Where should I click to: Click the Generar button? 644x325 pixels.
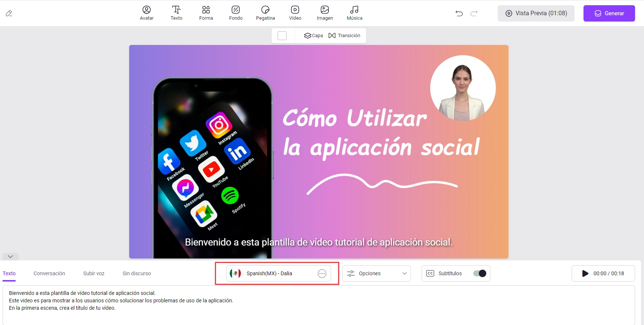(x=609, y=13)
